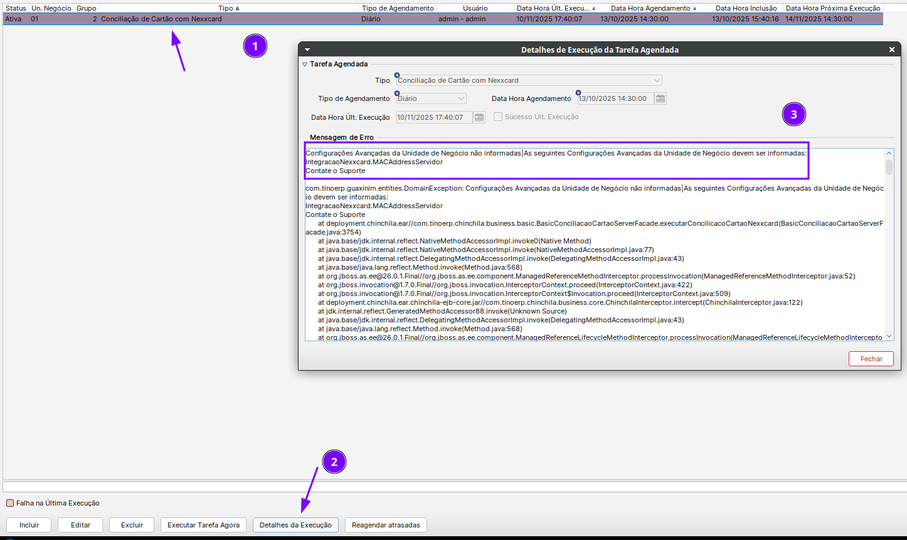Open the Tipo dropdown
Screen dimensions: 907x540
[x=656, y=80]
